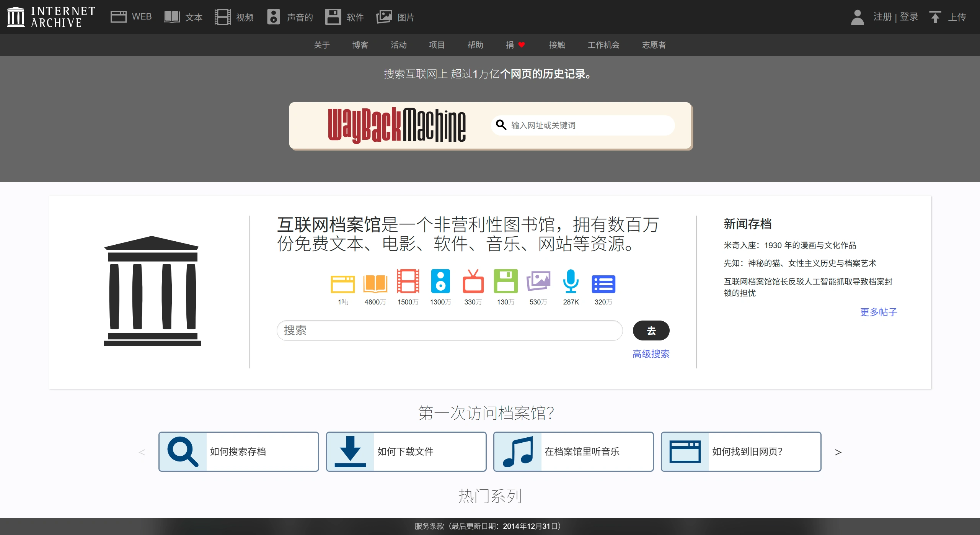
Task: Click the Wayback Machine magnifier icon
Action: click(501, 125)
